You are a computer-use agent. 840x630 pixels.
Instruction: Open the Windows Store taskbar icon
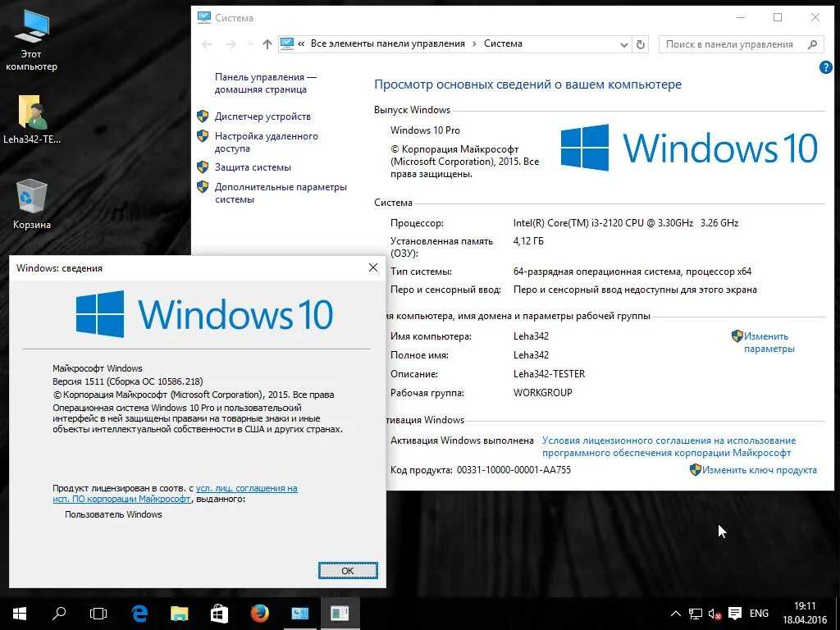218,613
